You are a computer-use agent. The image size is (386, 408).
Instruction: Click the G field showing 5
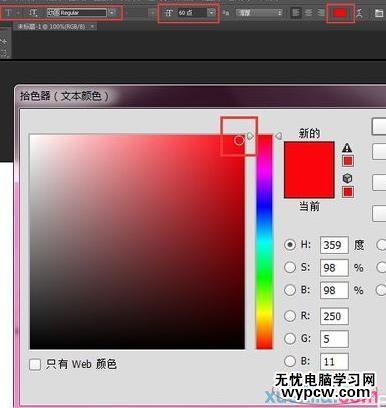[x=334, y=339]
